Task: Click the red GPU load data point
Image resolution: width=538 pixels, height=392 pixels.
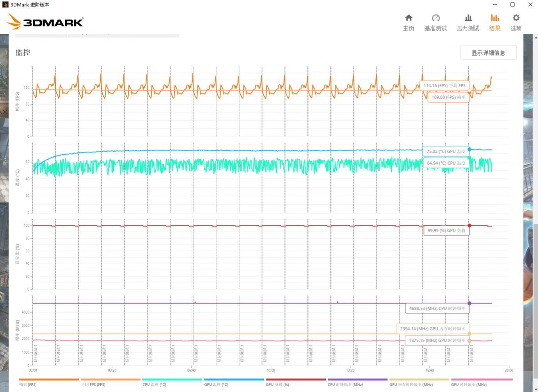Action: [469, 226]
